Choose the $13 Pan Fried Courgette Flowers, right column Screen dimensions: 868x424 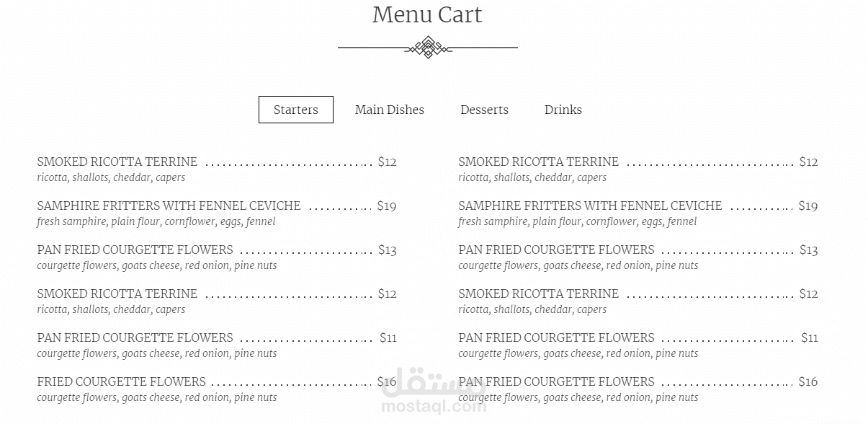(556, 250)
